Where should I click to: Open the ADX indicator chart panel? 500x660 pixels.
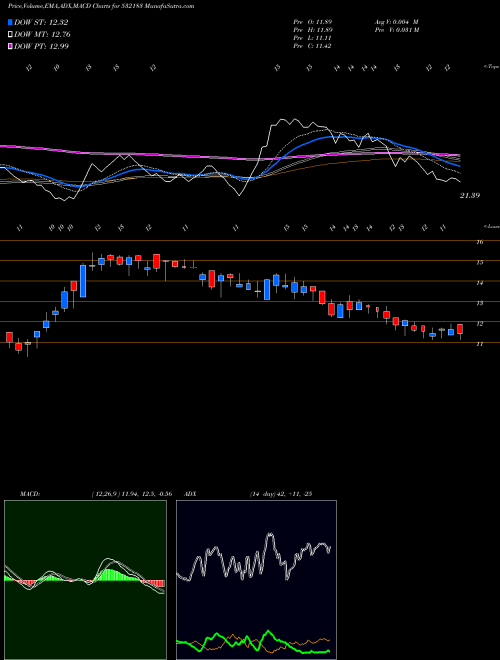[256, 580]
